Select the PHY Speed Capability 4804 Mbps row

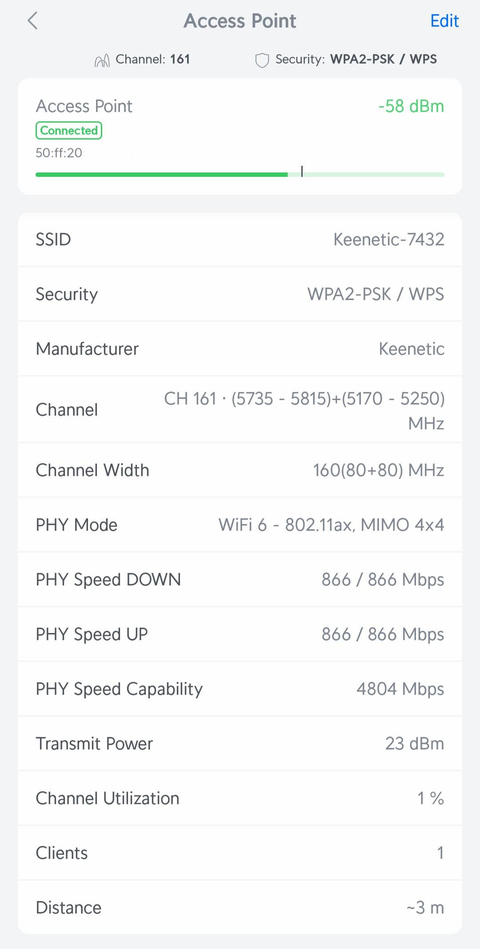pos(240,689)
